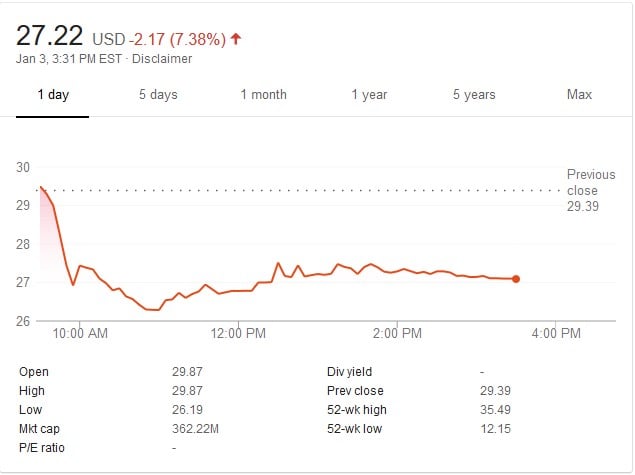Click the -2.17 (7.38%) price change text

(177, 39)
